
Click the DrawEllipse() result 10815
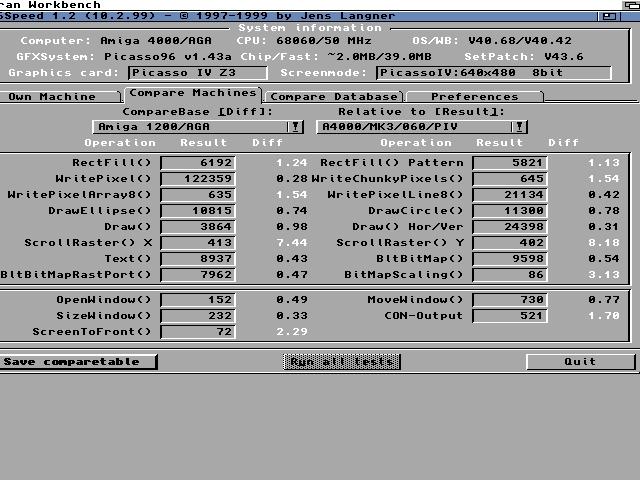[198, 211]
